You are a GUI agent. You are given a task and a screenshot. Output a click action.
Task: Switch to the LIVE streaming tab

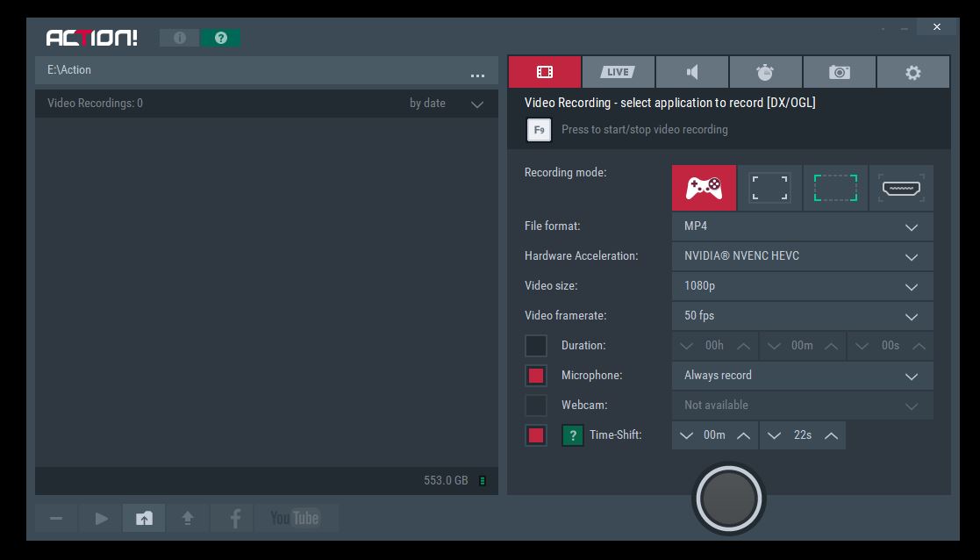click(x=619, y=72)
